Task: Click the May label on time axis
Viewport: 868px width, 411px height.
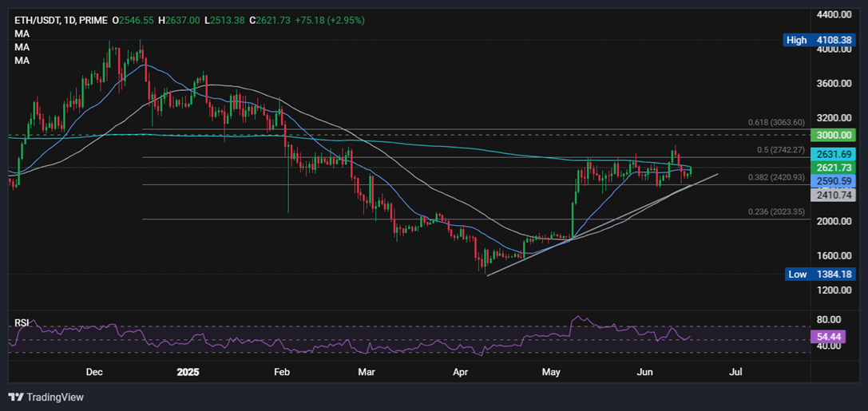Action: click(x=551, y=372)
